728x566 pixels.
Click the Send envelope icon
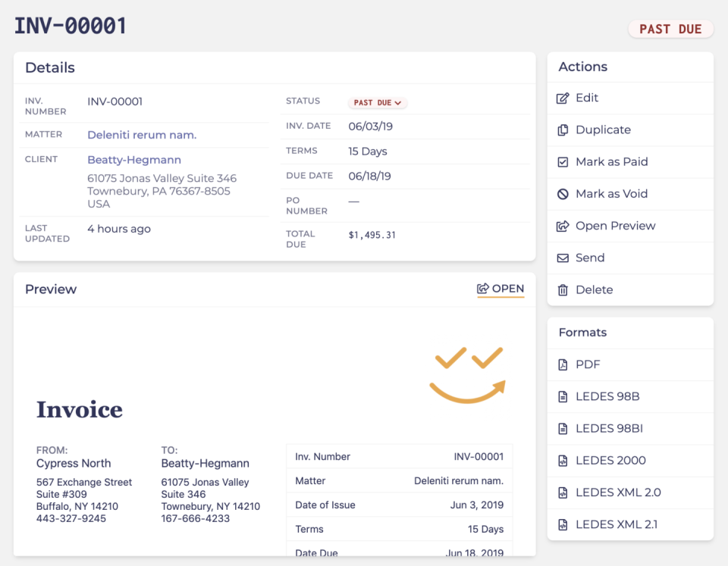coord(561,258)
